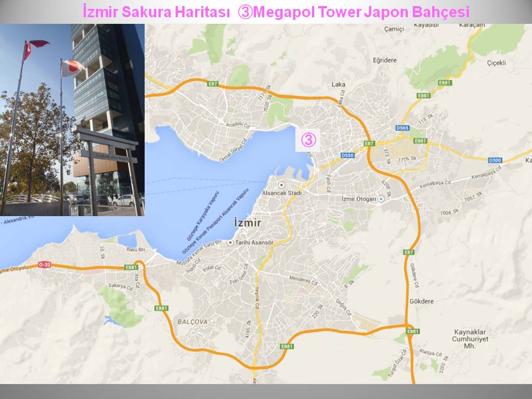Click the Laka neighborhood label
The image size is (532, 399).
pyautogui.click(x=338, y=84)
